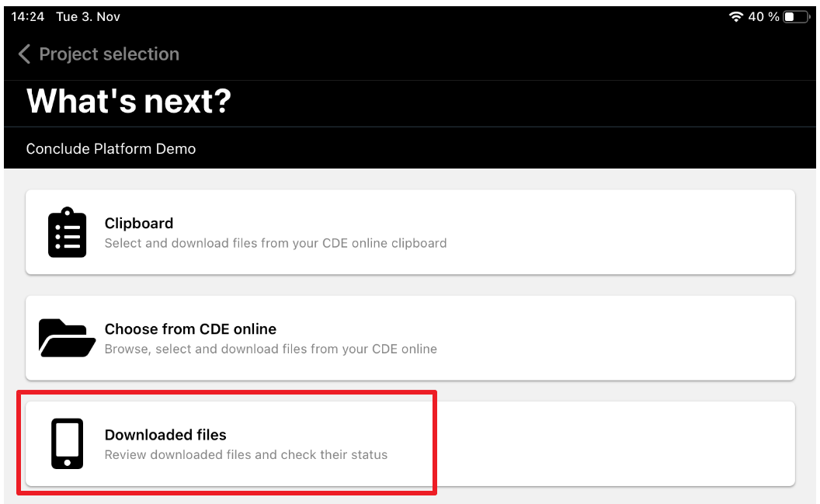Click the clipboard checklist icon

click(67, 232)
